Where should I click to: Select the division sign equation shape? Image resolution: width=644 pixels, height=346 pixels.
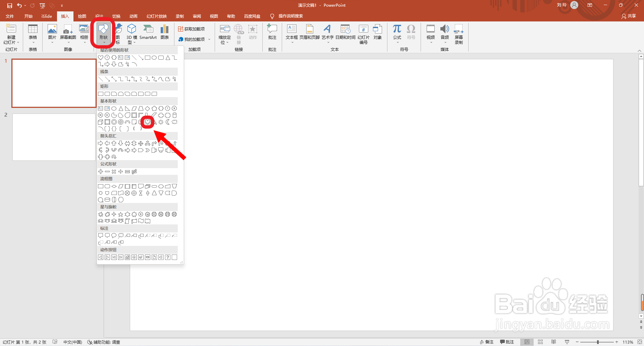[x=121, y=171]
